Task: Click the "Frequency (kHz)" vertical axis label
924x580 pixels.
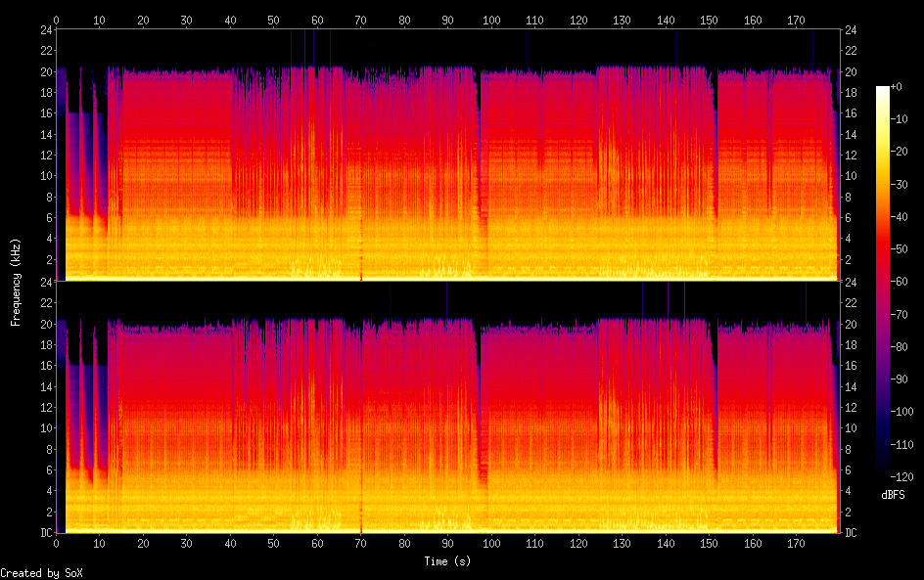Action: (x=16, y=282)
